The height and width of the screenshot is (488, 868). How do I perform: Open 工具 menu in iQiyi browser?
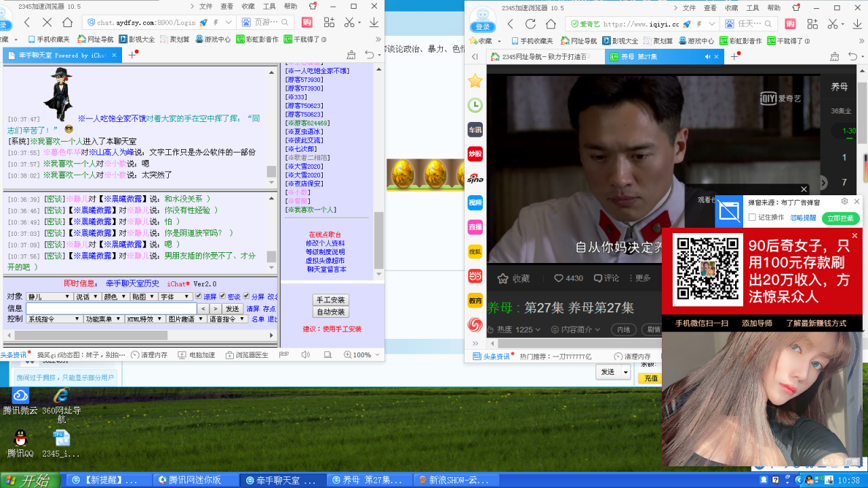point(753,8)
